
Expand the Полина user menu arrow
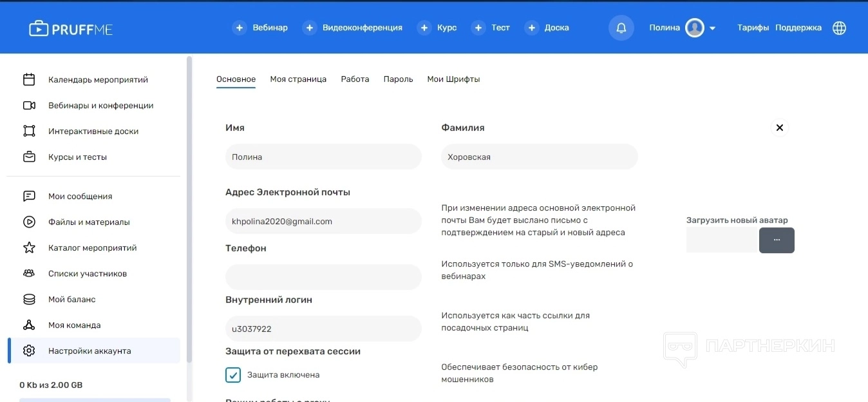(x=712, y=28)
